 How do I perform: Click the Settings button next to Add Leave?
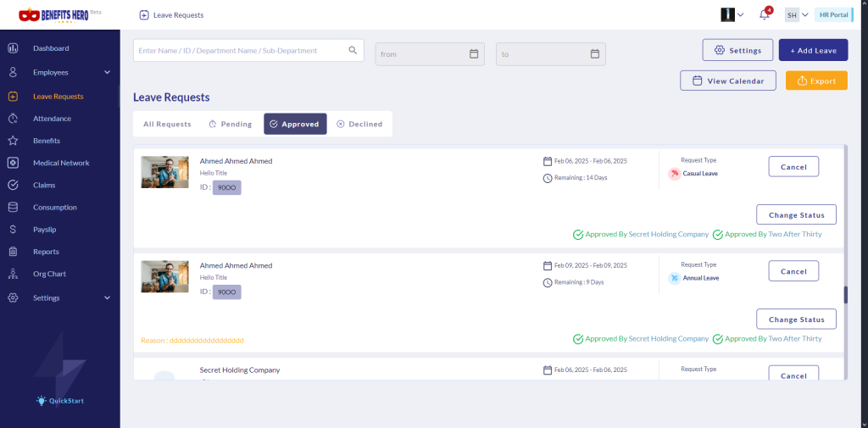(x=738, y=50)
